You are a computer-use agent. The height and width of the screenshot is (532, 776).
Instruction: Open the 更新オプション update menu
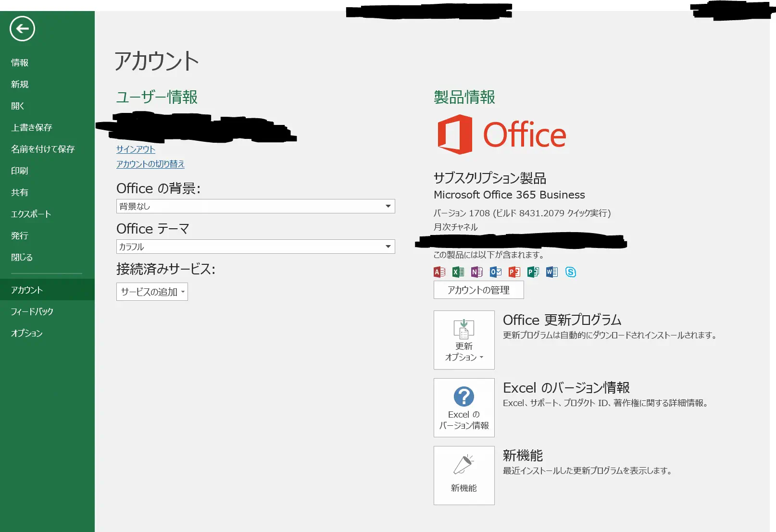click(x=464, y=340)
